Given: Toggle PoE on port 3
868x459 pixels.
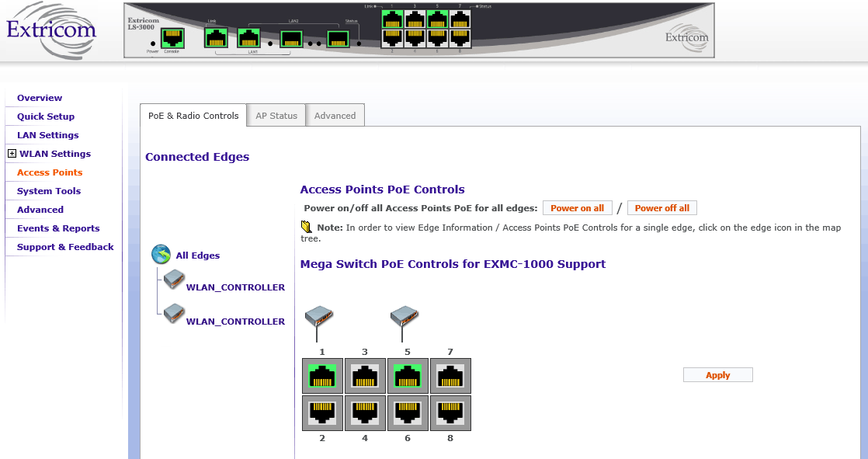Looking at the screenshot, I should point(365,376).
